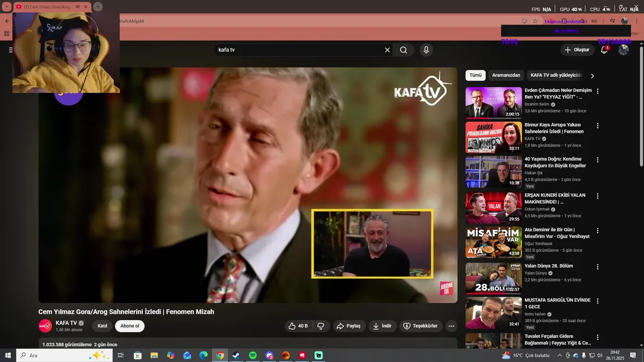644x362 pixels.
Task: Send Teşekkürler super thanks
Action: (421, 326)
